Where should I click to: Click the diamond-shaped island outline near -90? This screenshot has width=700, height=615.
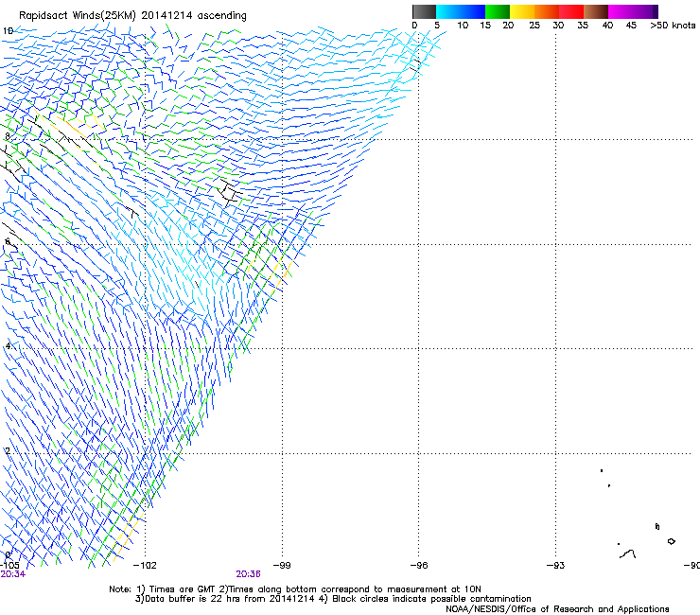point(671,541)
